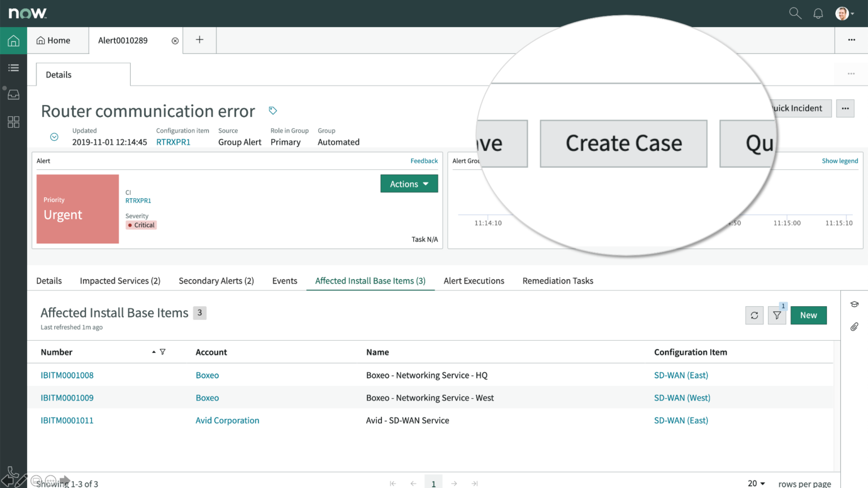Click the tag icon beside Router communication error

click(273, 110)
